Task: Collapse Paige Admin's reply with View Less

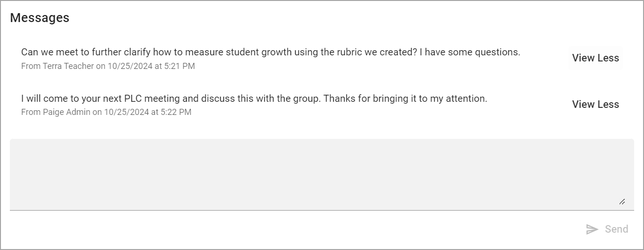Action: (x=595, y=105)
